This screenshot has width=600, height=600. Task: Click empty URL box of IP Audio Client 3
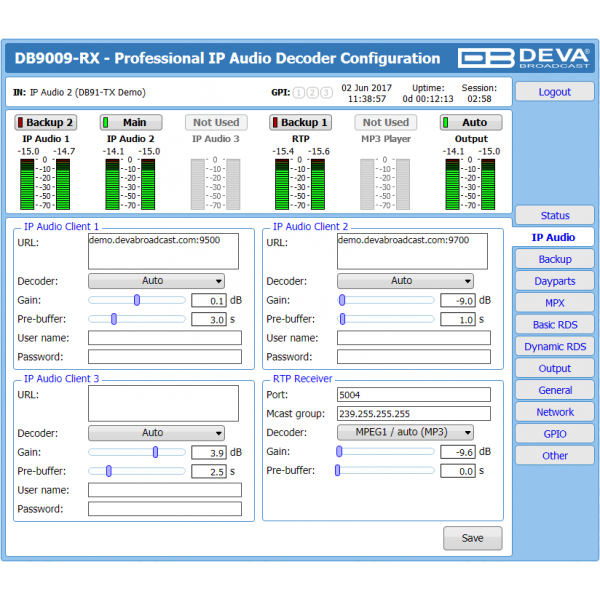163,403
